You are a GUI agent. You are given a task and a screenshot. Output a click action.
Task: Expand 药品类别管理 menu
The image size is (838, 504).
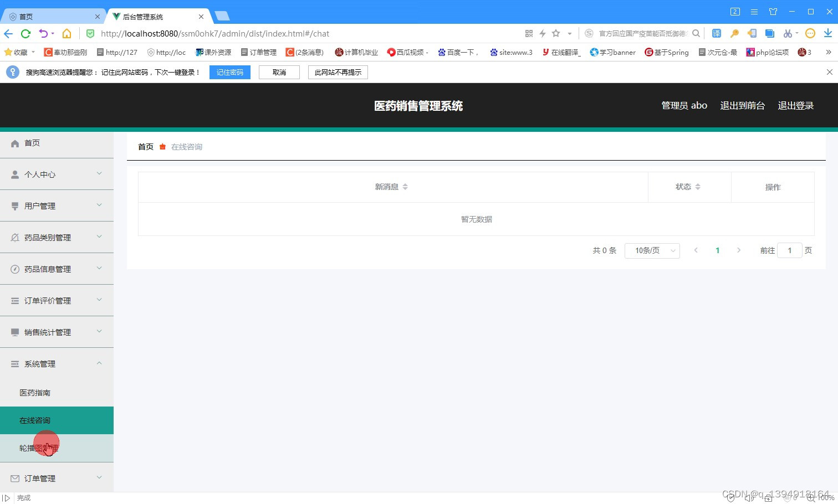57,238
